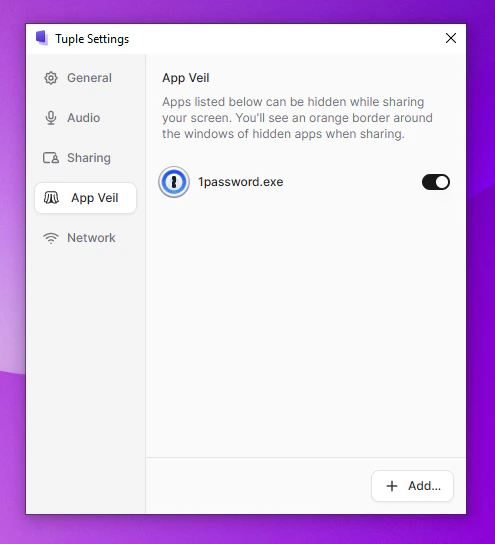
Task: Click the Tuple logo in title bar
Action: [42, 38]
